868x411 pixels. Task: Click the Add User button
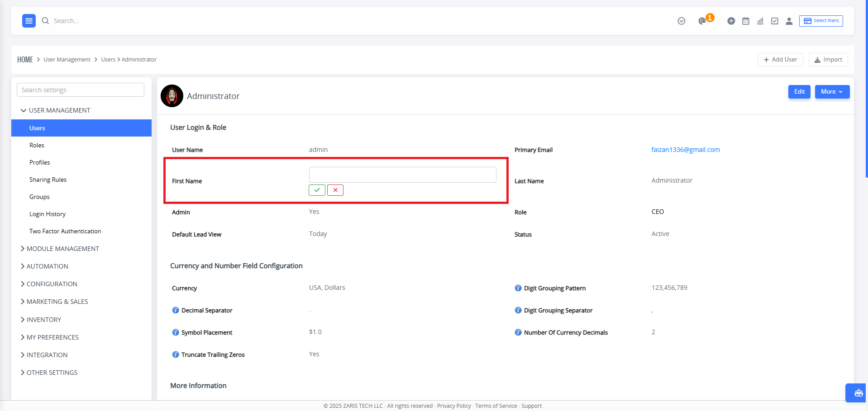click(x=781, y=60)
